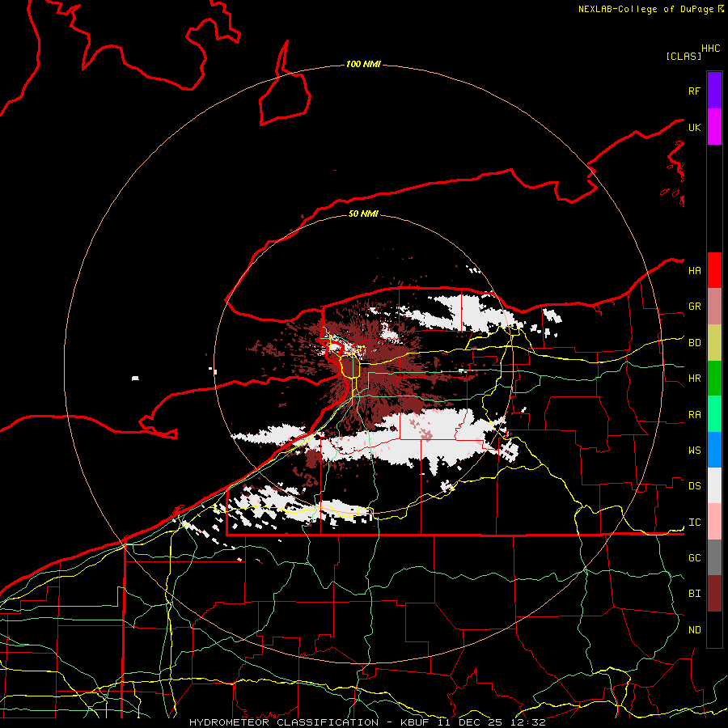The height and width of the screenshot is (728, 728).
Task: Click the HHC product code label
Action: [x=711, y=49]
